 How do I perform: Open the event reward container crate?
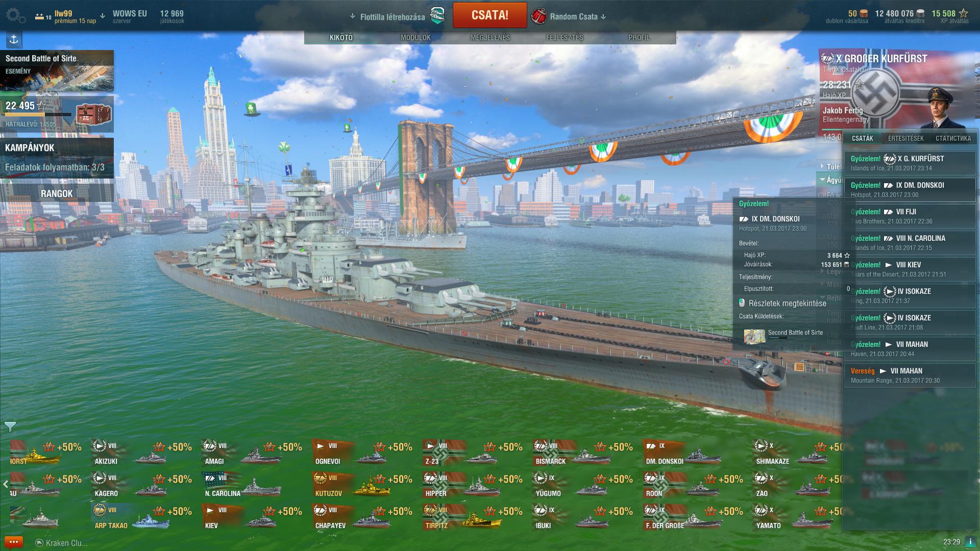94,114
